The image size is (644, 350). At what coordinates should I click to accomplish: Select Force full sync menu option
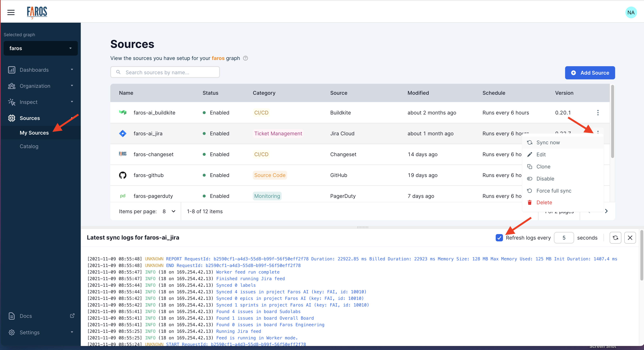(x=553, y=191)
